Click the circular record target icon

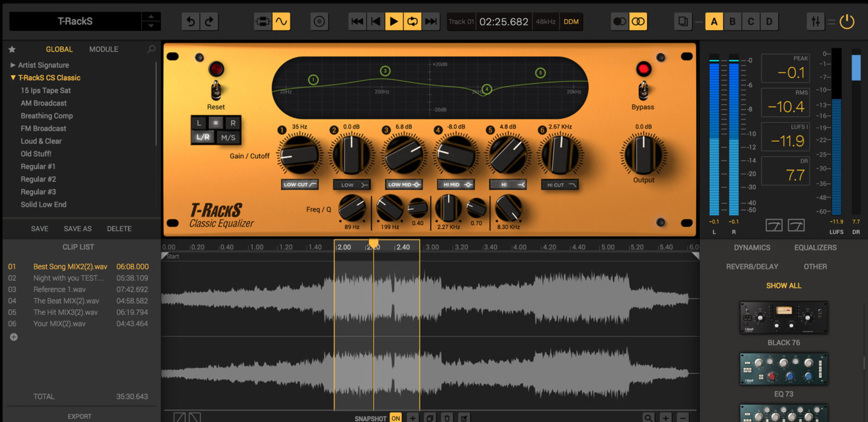319,21
